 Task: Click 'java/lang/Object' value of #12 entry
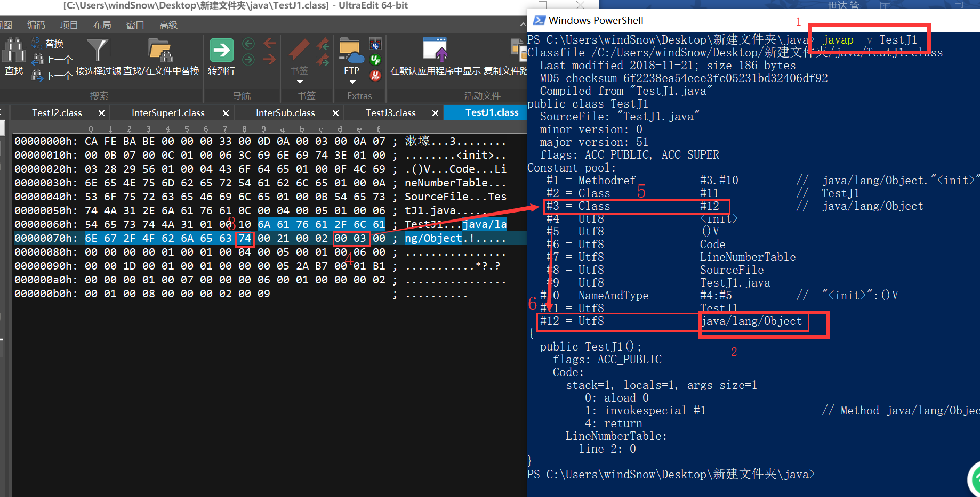(751, 321)
